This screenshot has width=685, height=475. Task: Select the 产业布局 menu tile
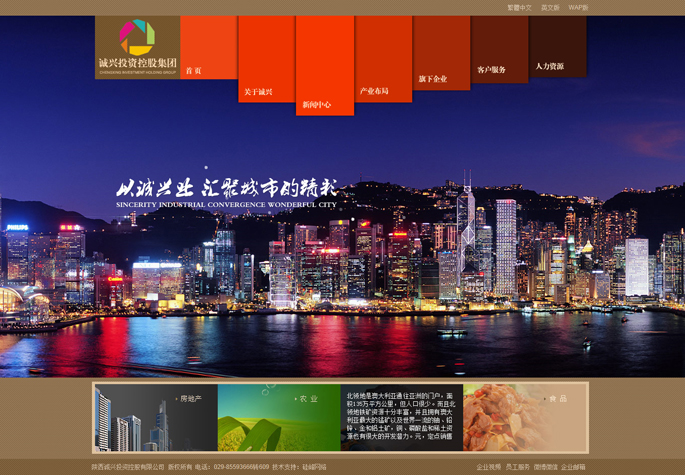[x=383, y=59]
